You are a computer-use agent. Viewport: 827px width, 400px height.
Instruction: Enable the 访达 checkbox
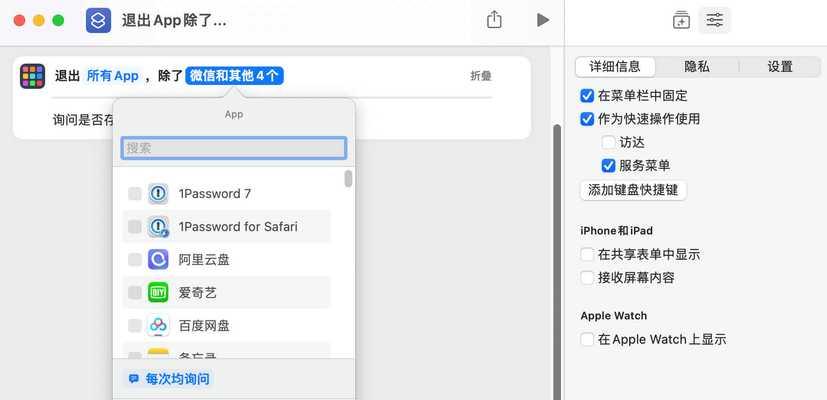(x=609, y=142)
